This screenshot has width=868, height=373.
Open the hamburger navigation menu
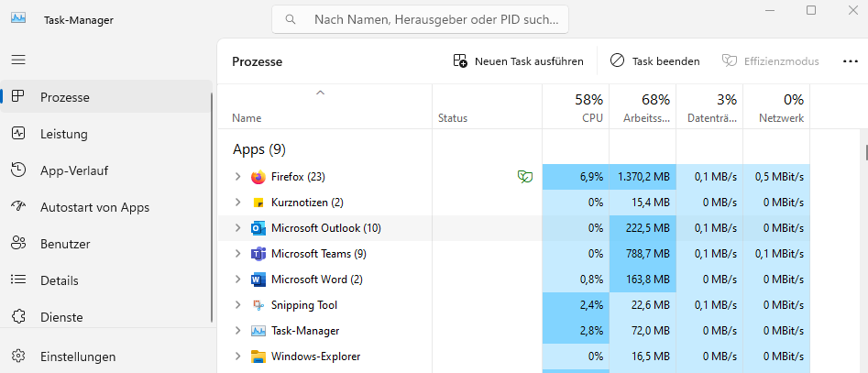click(x=18, y=60)
